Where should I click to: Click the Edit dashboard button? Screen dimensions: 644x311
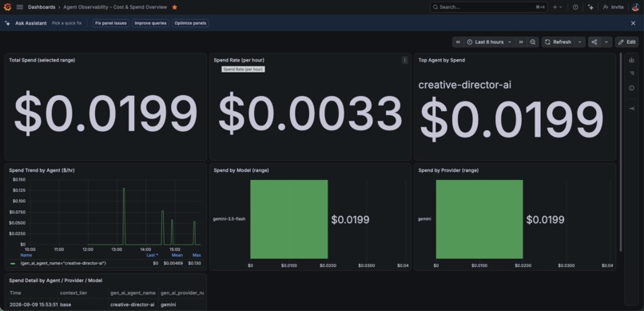[x=626, y=42]
